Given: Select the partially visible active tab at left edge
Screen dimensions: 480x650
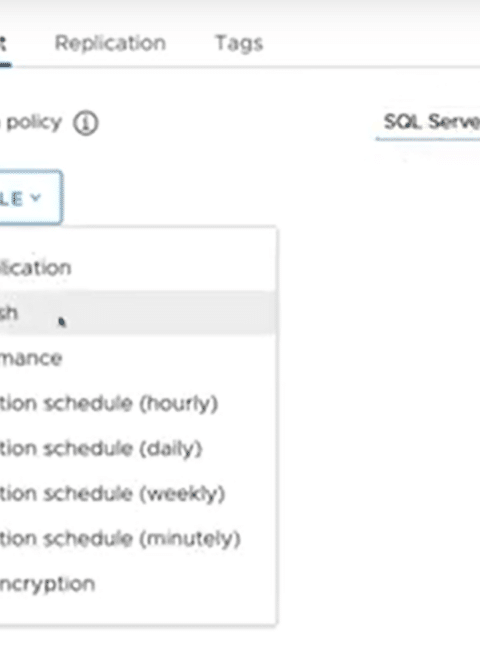Looking at the screenshot, I should point(4,44).
